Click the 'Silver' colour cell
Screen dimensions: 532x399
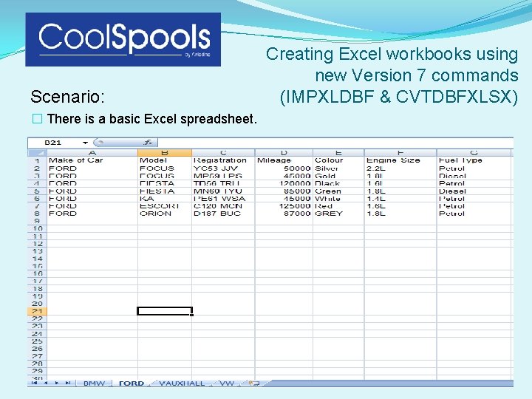coord(338,168)
